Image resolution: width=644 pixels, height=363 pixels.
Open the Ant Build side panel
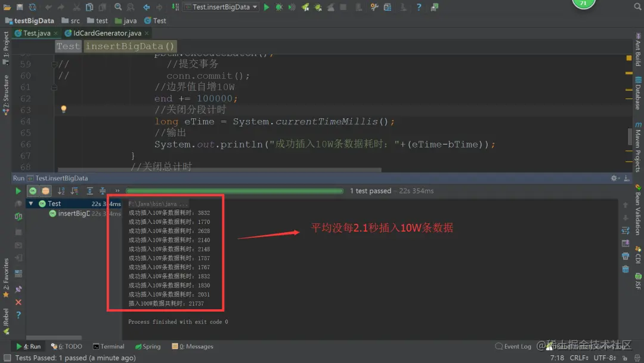point(638,50)
